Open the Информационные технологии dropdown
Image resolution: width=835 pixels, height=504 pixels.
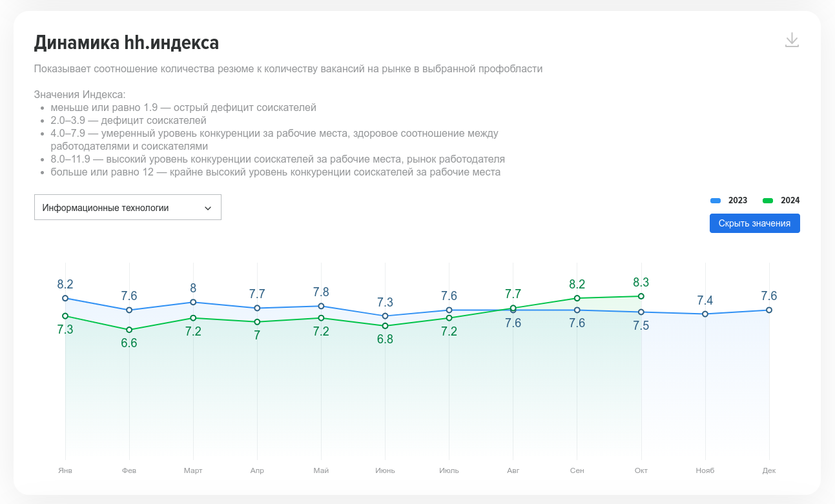128,207
